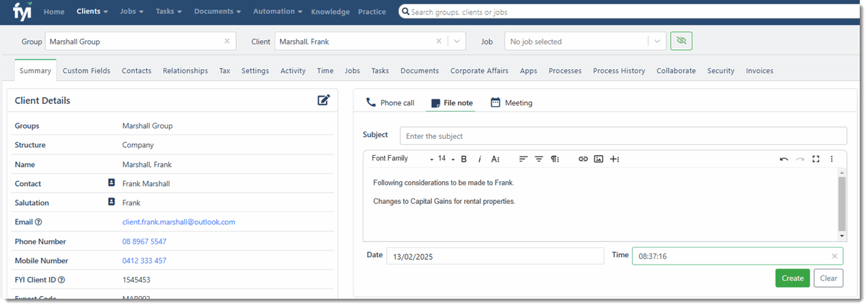
Task: Open the align-left paragraph option
Action: click(x=523, y=159)
